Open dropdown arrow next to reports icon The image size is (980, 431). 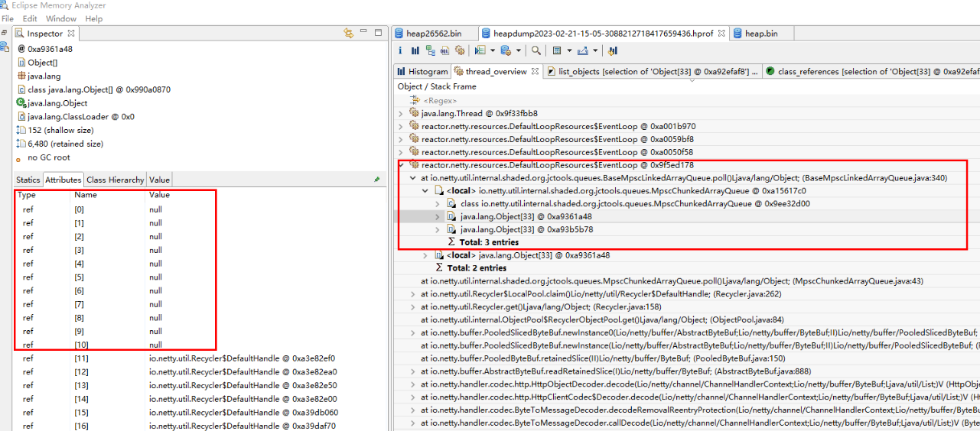[491, 50]
